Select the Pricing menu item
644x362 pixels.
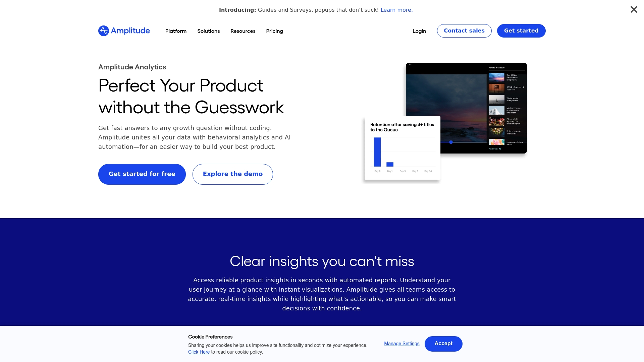tap(275, 31)
